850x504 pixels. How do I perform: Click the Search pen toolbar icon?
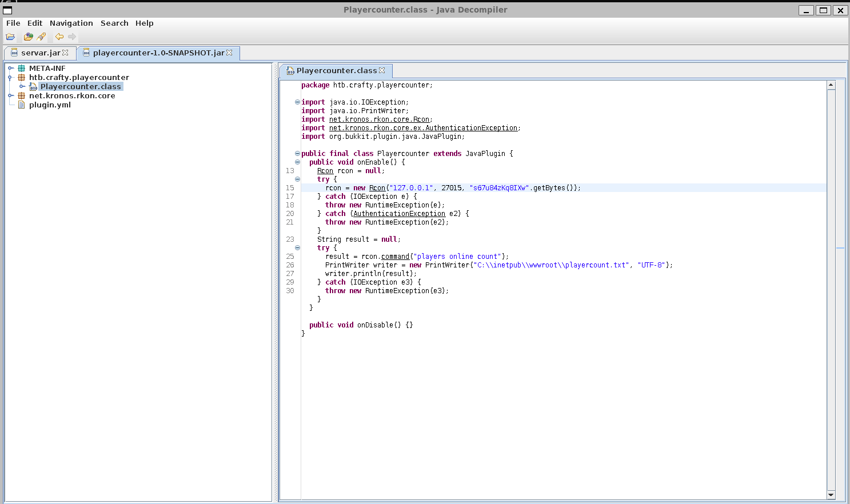pos(41,37)
